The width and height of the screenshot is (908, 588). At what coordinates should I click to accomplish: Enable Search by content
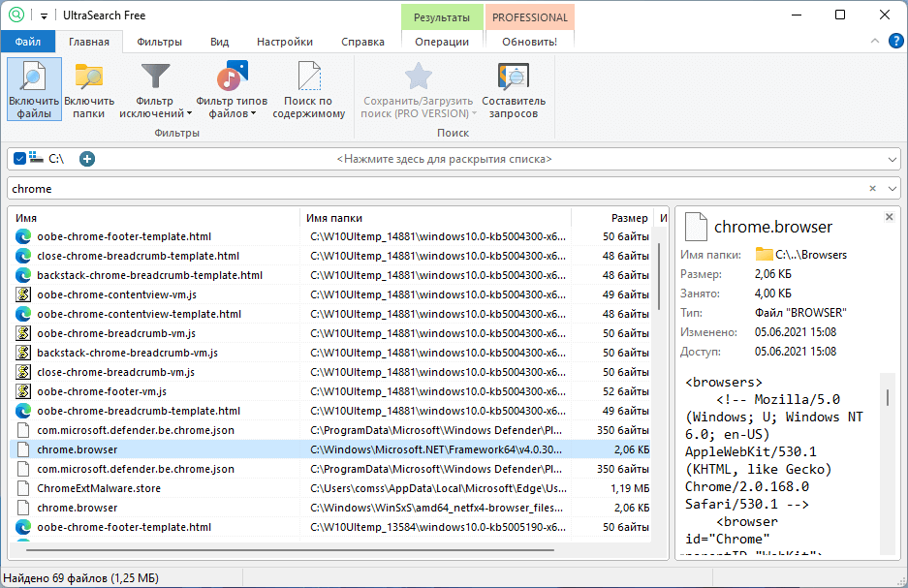pos(309,88)
